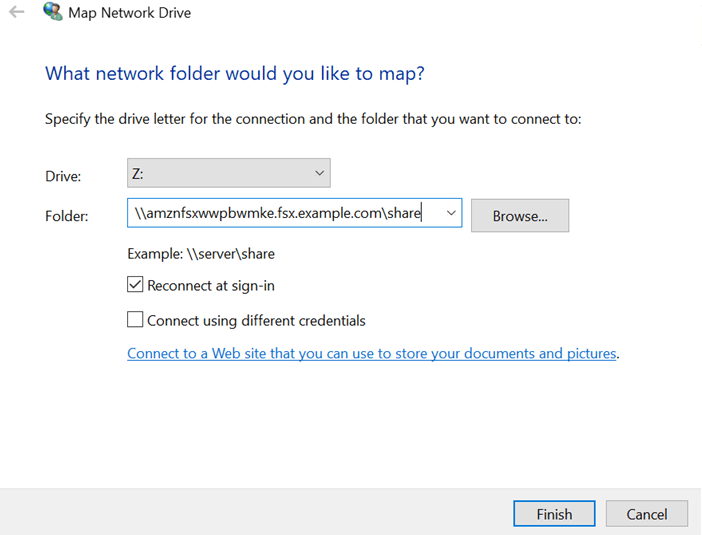Click the Map Network Drive globe icon
This screenshot has height=535, width=702.
click(x=52, y=13)
